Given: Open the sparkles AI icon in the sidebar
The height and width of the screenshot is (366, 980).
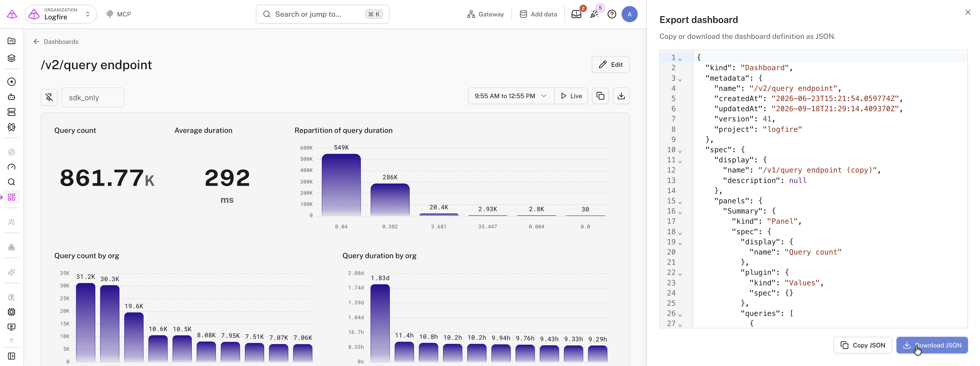Looking at the screenshot, I should 11,272.
